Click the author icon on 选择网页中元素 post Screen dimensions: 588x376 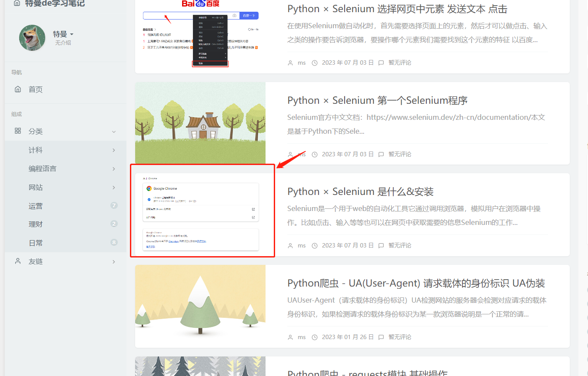point(290,63)
